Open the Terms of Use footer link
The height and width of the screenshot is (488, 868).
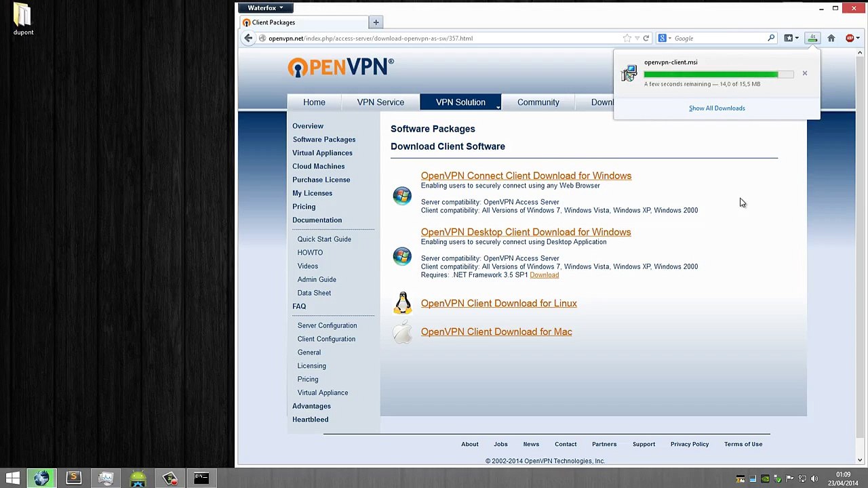pyautogui.click(x=743, y=445)
